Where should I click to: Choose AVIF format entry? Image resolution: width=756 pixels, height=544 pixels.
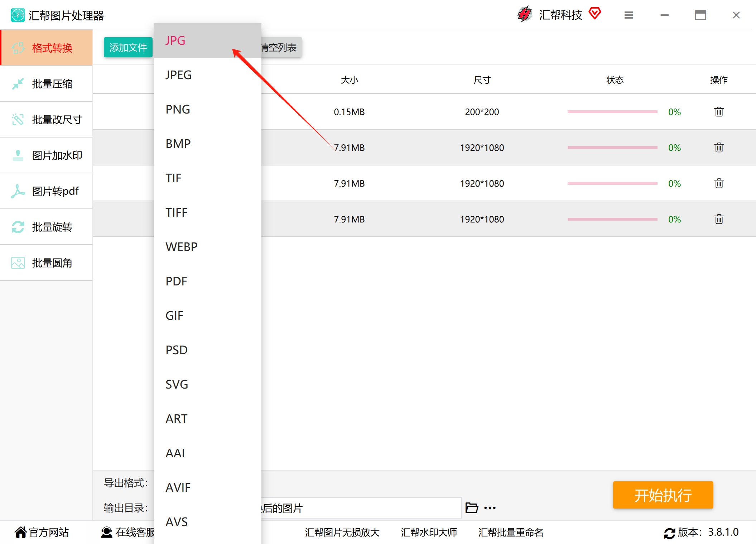[x=208, y=487]
